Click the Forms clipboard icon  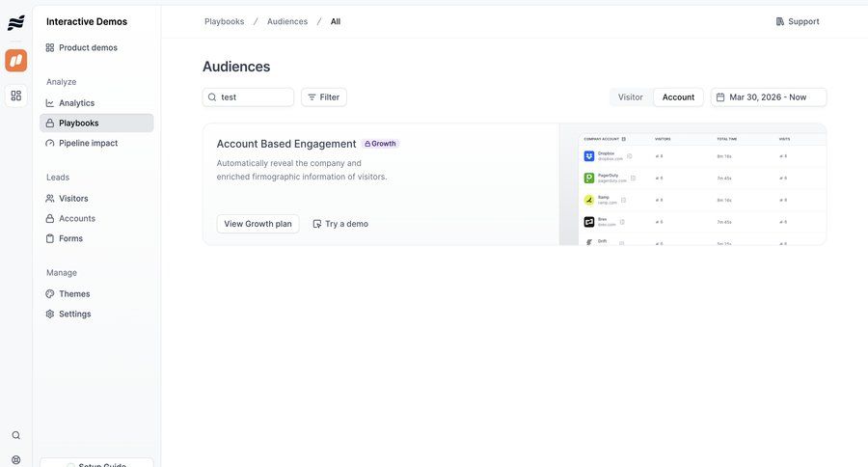pyautogui.click(x=50, y=238)
